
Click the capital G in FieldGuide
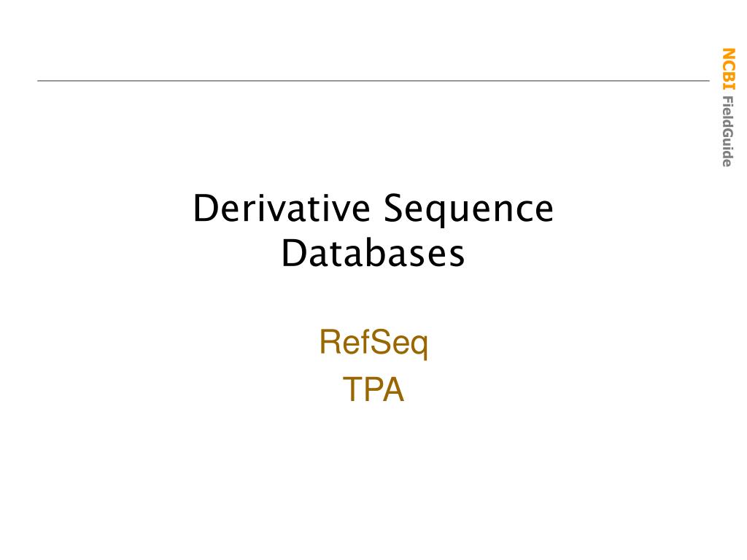(x=727, y=133)
